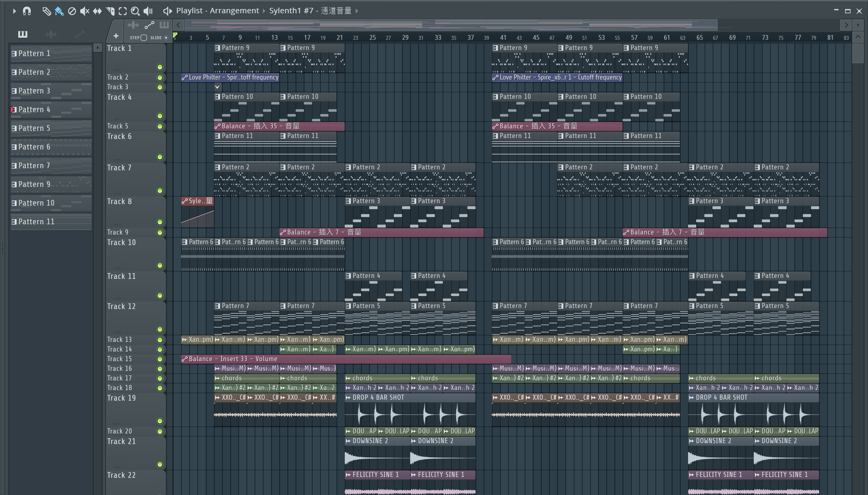Viewport: 868px width, 495px height.
Task: Open the playlist options menu arrow
Action: point(14,11)
